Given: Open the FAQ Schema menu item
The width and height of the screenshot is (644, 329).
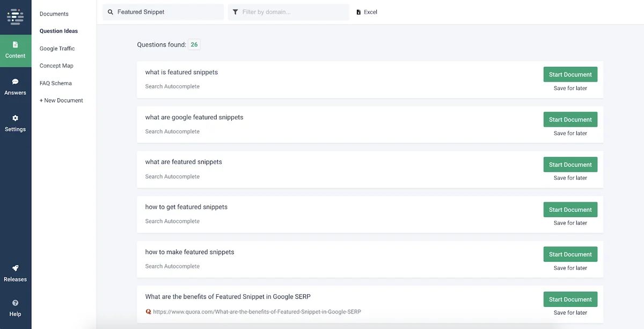Looking at the screenshot, I should (x=56, y=83).
